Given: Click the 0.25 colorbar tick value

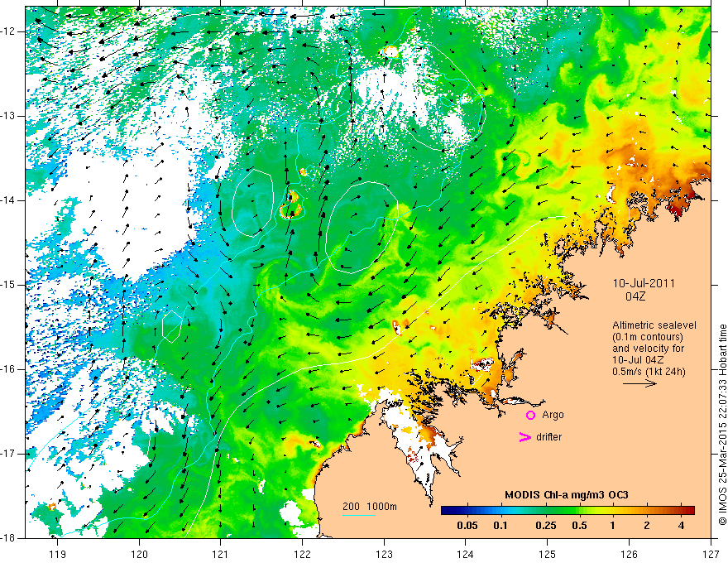Looking at the screenshot, I should [x=545, y=526].
